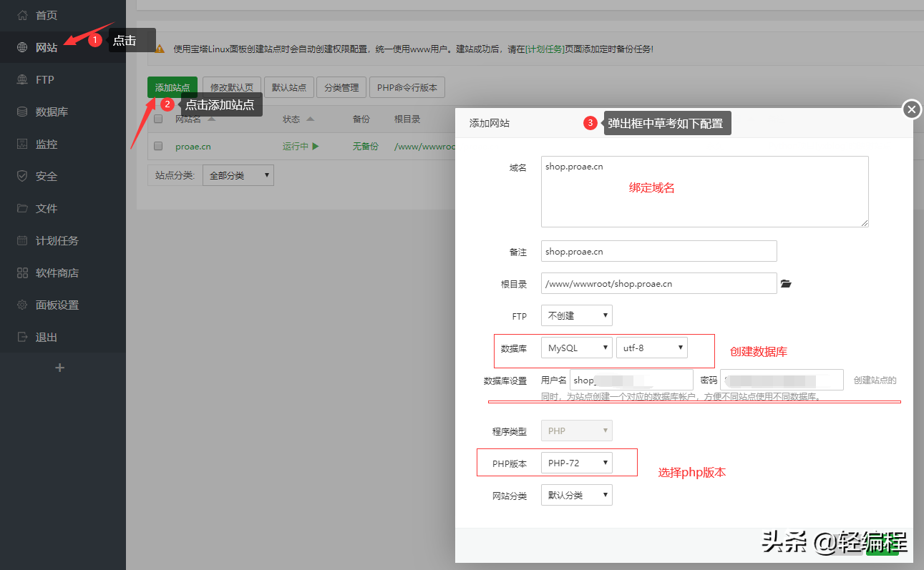Open the 数据库 (Database) section

click(49, 111)
